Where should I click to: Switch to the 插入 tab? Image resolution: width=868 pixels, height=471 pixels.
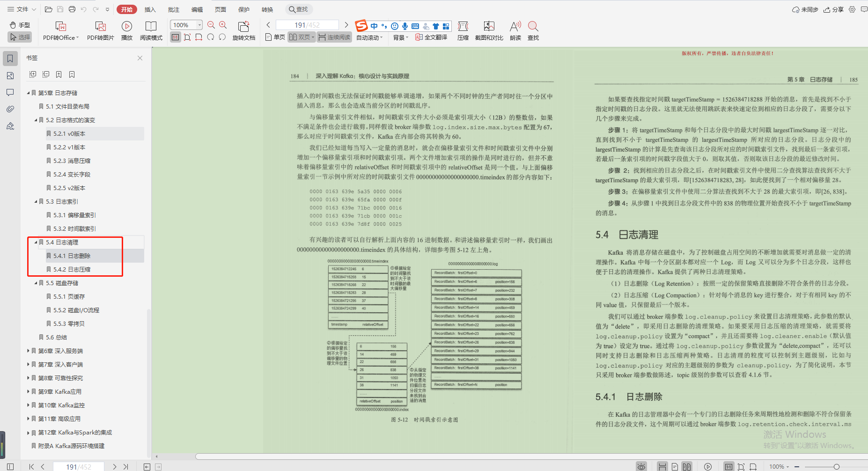[x=150, y=9]
